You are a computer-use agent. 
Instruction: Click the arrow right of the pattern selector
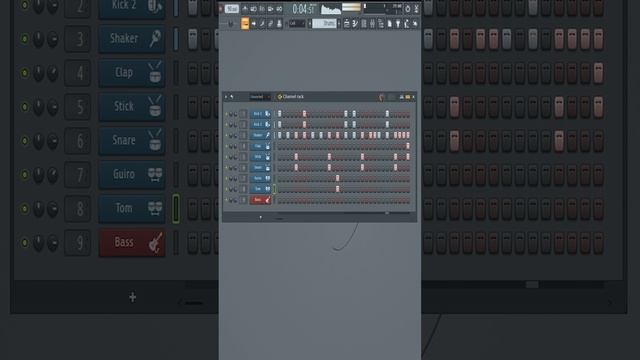coord(339,24)
